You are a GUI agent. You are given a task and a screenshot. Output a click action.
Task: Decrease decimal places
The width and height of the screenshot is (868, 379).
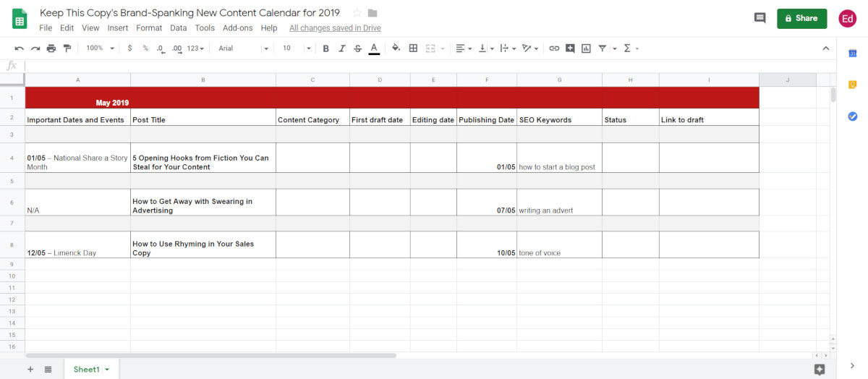[160, 48]
